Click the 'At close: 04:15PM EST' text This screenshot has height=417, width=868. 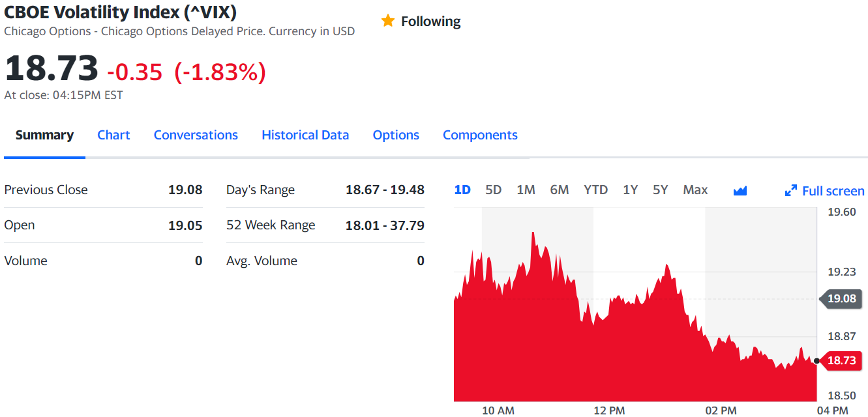(63, 95)
